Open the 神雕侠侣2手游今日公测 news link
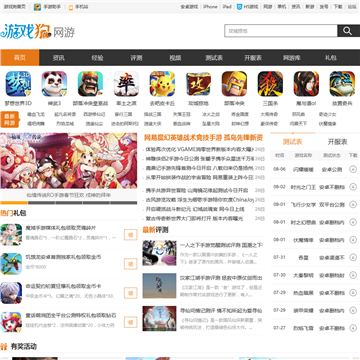Image resolution: width=360 pixels, height=360 pixels. [199, 158]
